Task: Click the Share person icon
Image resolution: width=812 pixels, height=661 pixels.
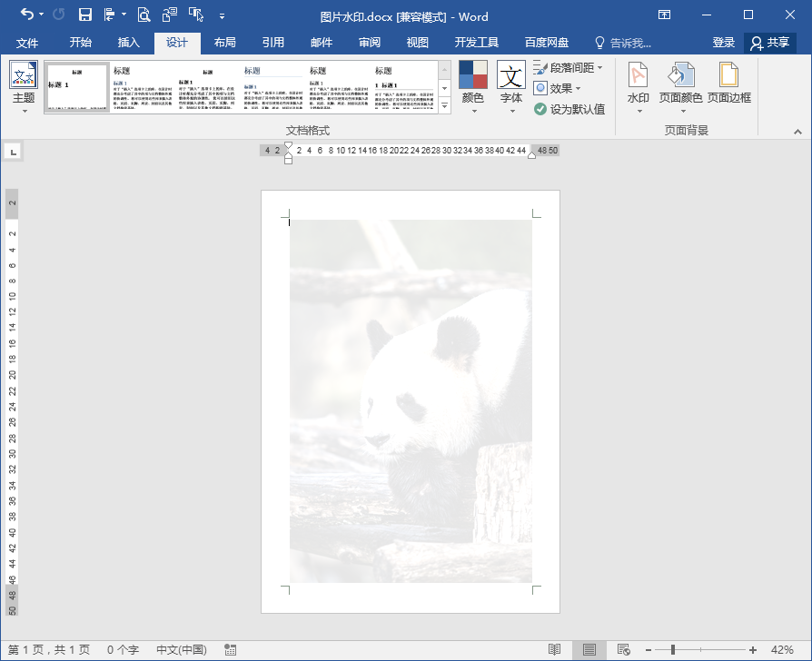Action: pos(757,44)
